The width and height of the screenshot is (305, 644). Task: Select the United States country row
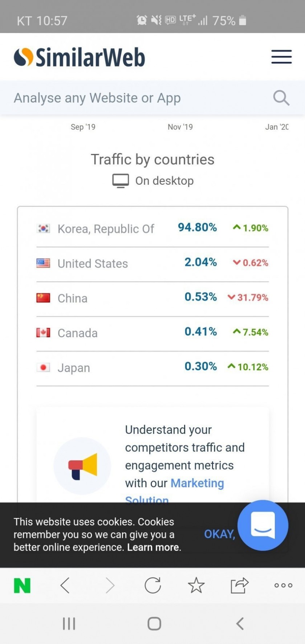coord(152,263)
